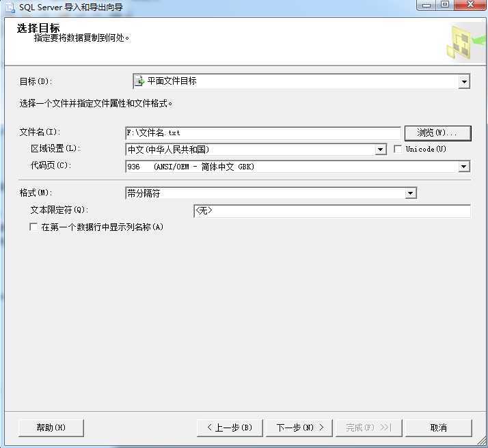The image size is (488, 448).
Task: Click the 文本限定符 text qualifier field
Action: coord(332,211)
